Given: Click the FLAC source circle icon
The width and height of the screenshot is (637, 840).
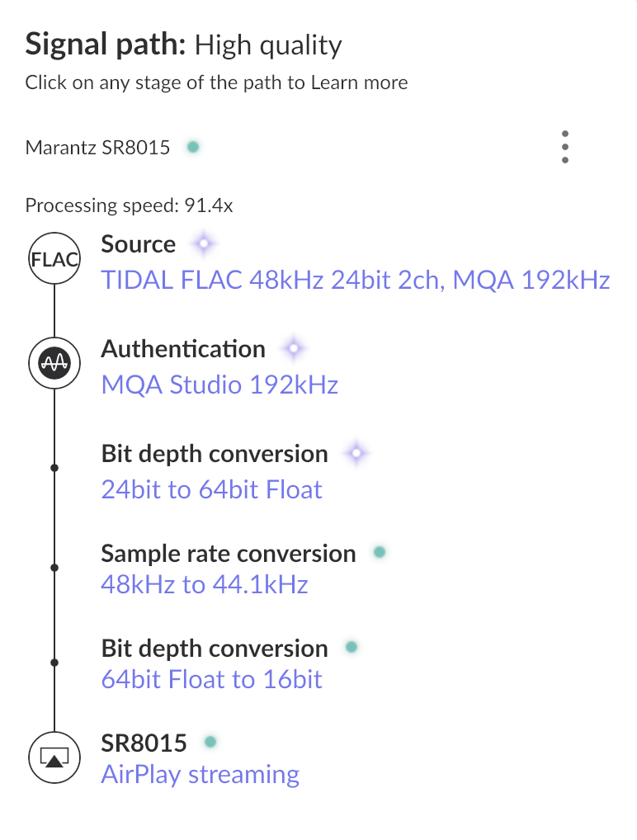Looking at the screenshot, I should pyautogui.click(x=54, y=261).
